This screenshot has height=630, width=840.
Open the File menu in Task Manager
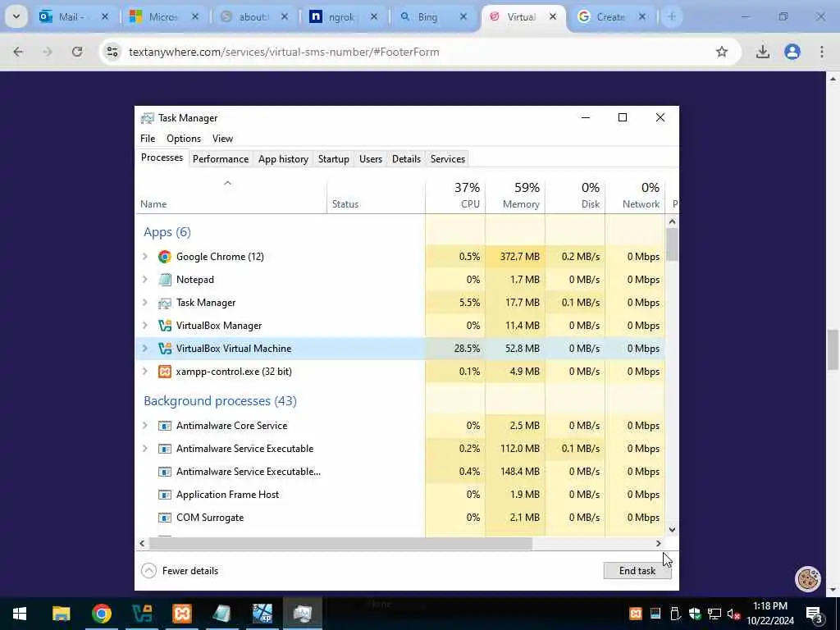148,139
